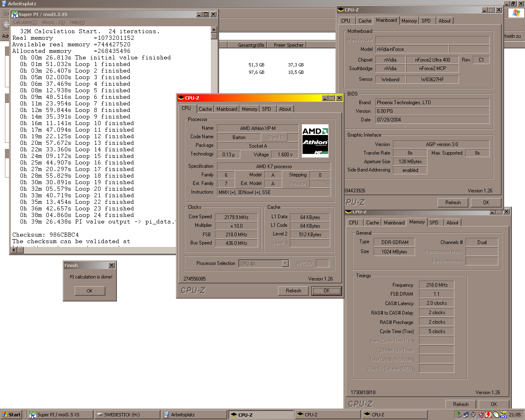Open the SPD tab in front CPU-Z
This screenshot has height=420, width=525.
[x=267, y=109]
